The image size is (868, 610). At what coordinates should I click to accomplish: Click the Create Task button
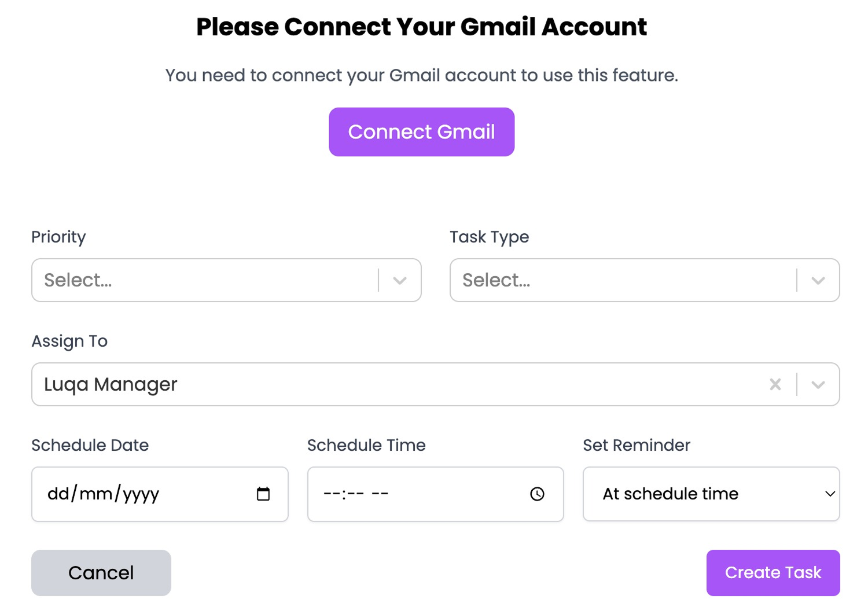click(773, 573)
